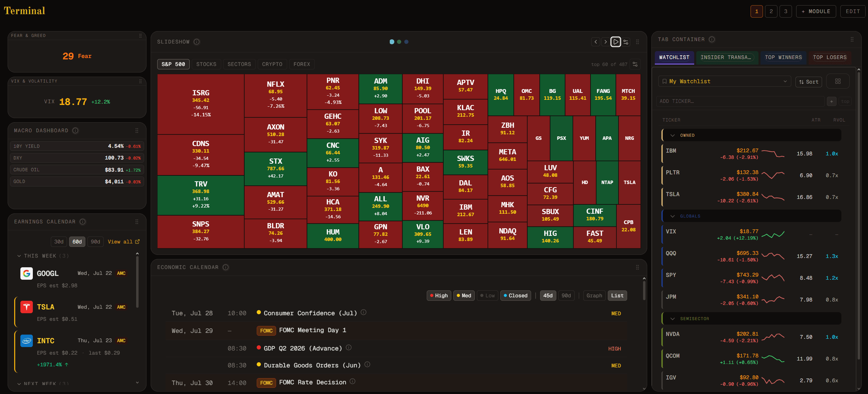Open heatmap filter settings next to top 60
This screenshot has width=868, height=394.
(x=635, y=64)
